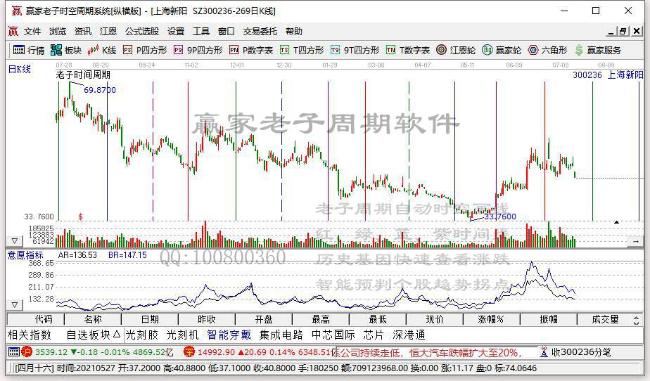Open the 江恩 menu
This screenshot has height=381, width=650.
point(108,31)
